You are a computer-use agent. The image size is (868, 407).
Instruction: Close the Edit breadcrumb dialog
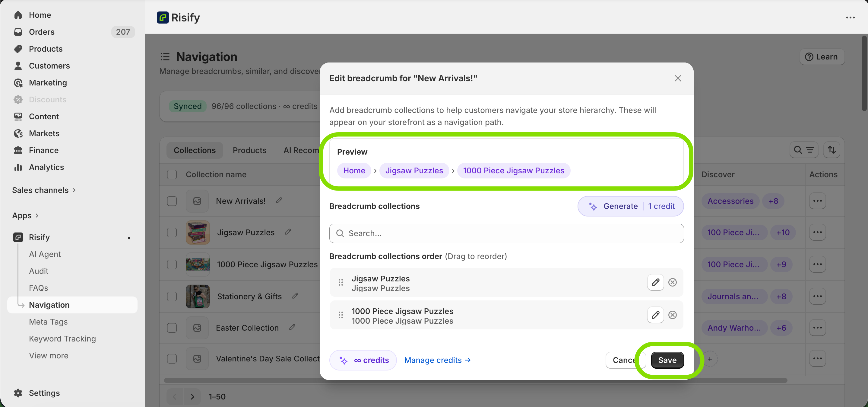(x=678, y=78)
